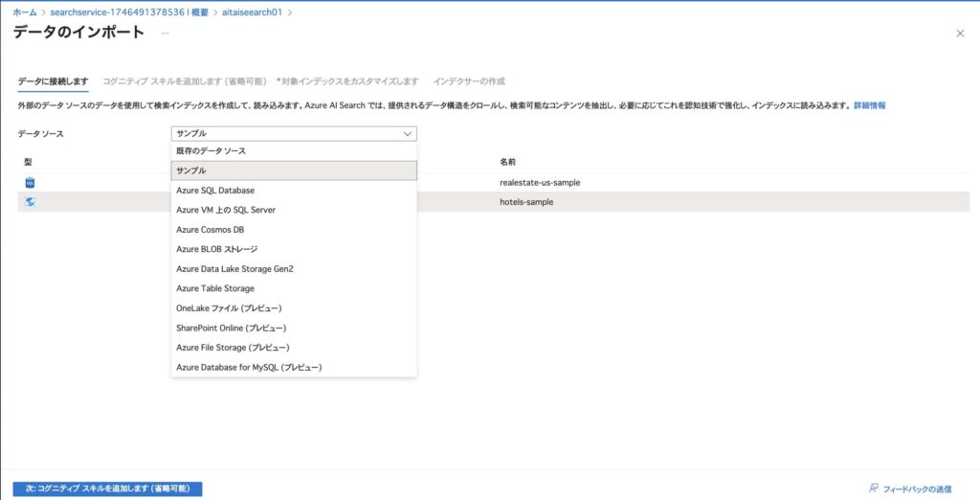Click the 名前 column header
This screenshot has width=980, height=500.
pyautogui.click(x=507, y=162)
